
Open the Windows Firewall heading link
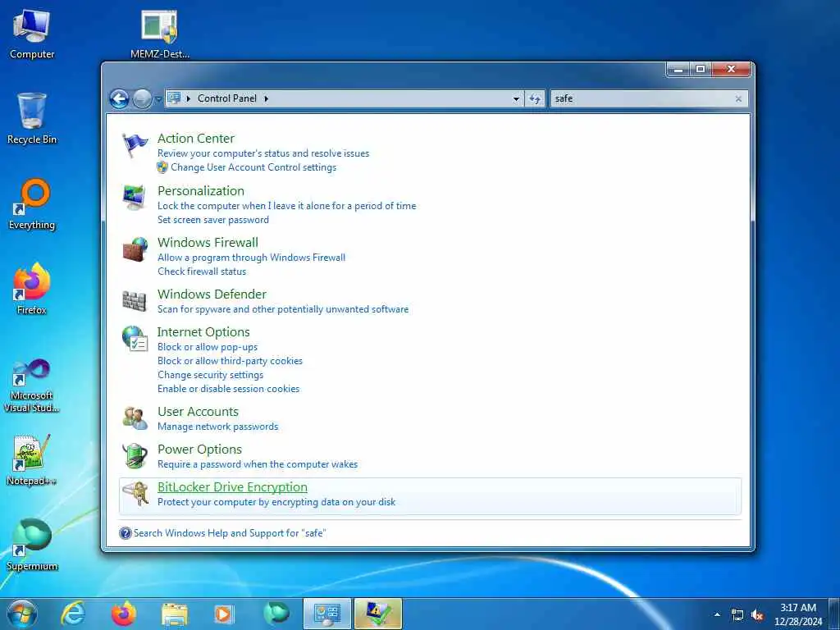click(208, 242)
